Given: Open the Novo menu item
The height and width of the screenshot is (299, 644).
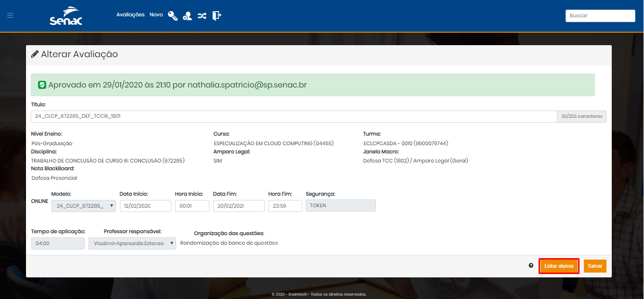Looking at the screenshot, I should point(156,15).
